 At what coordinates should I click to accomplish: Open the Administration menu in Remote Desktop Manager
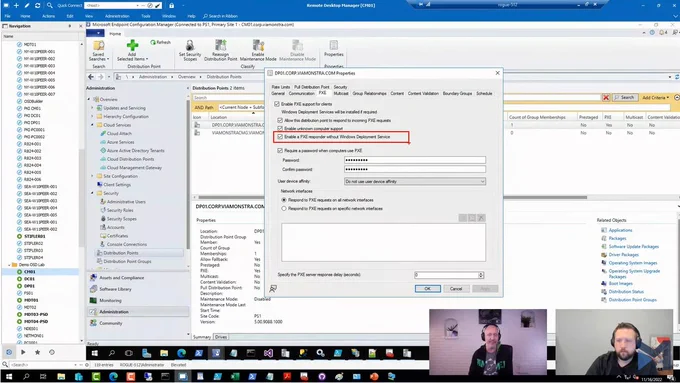117,16
